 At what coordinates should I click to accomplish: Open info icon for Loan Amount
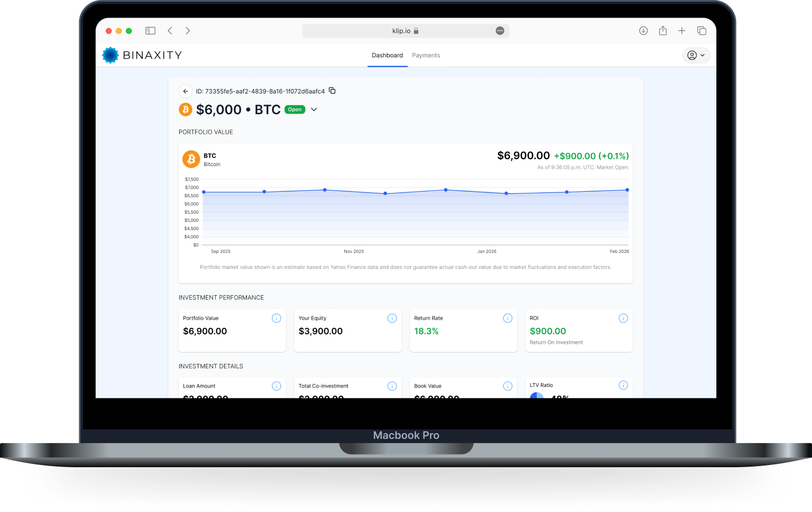[x=276, y=386]
